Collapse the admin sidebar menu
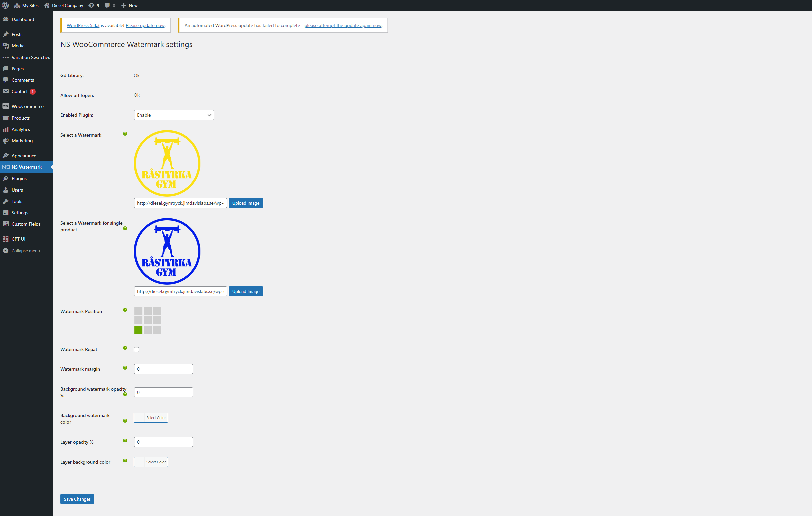This screenshot has height=516, width=812. (22, 251)
